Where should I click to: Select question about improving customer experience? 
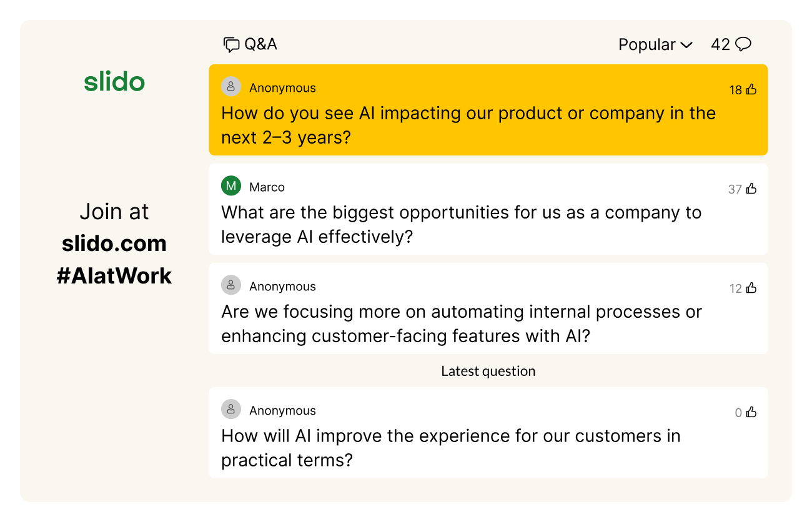click(450, 448)
